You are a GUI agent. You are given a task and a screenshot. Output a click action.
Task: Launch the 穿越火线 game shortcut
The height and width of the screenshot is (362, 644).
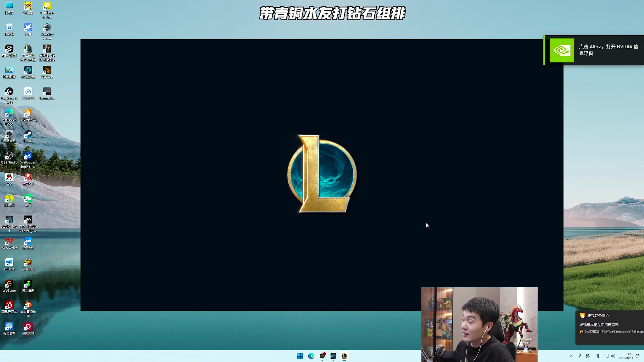[x=28, y=265]
